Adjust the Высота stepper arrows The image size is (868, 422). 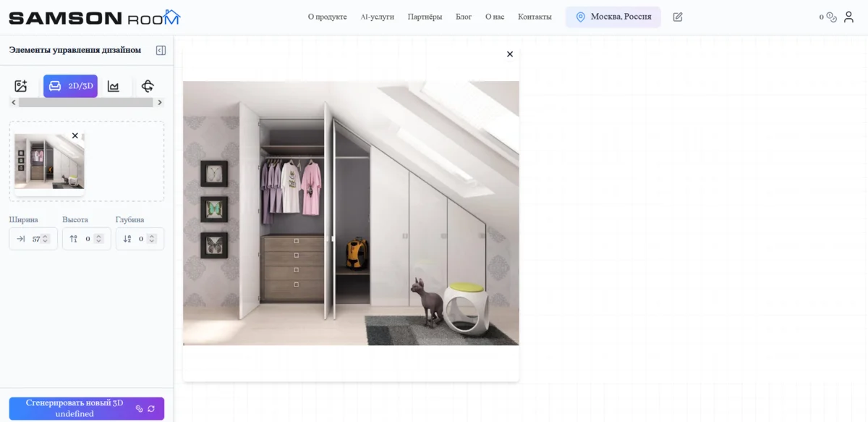(98, 239)
